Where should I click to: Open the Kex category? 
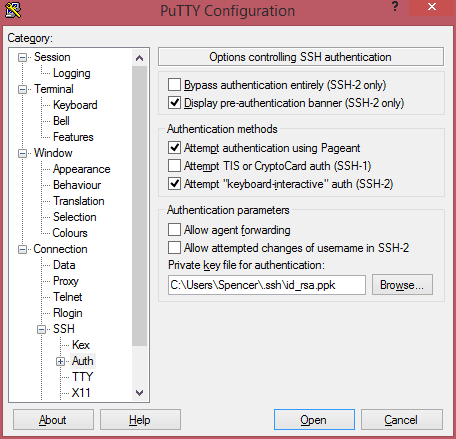pos(81,345)
